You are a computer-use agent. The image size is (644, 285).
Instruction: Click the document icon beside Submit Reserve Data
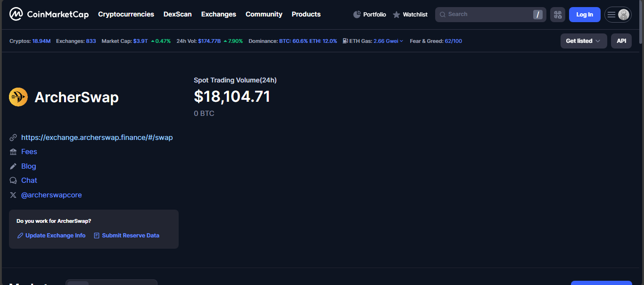click(97, 236)
